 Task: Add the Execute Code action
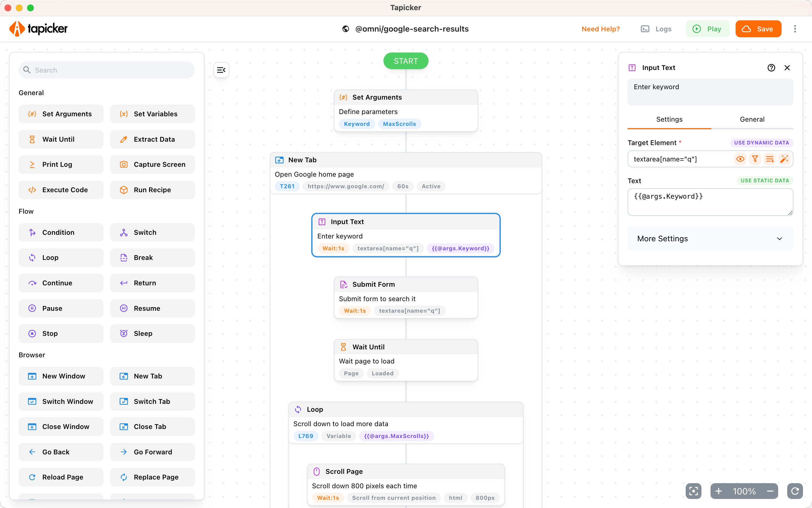[61, 190]
